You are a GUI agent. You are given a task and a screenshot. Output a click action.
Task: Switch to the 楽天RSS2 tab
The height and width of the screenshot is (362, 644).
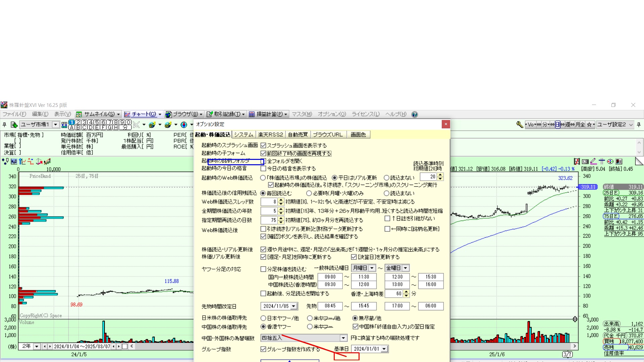click(x=270, y=135)
